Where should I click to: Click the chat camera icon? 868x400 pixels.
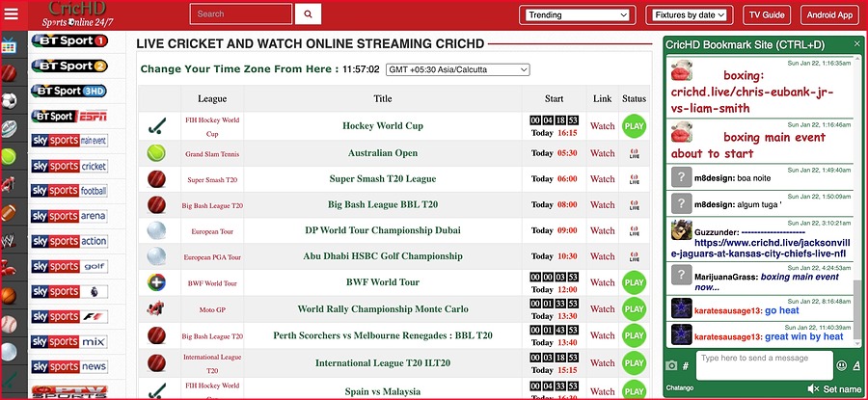671,365
